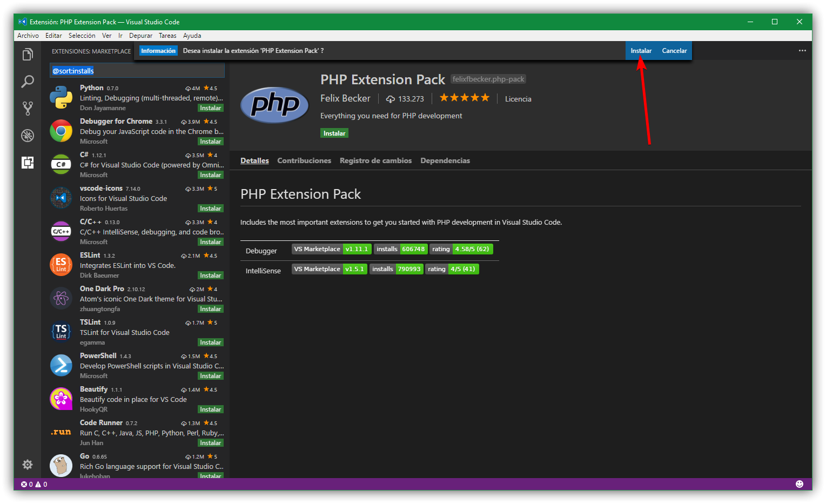Screen dimensions: 826x504
Task: Open the Search view in activity bar
Action: 28,82
